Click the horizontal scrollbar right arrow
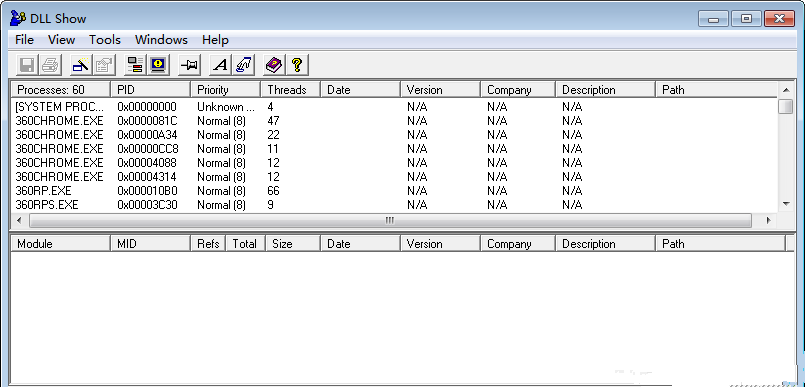Screen dimensions: 805x387 pos(769,221)
